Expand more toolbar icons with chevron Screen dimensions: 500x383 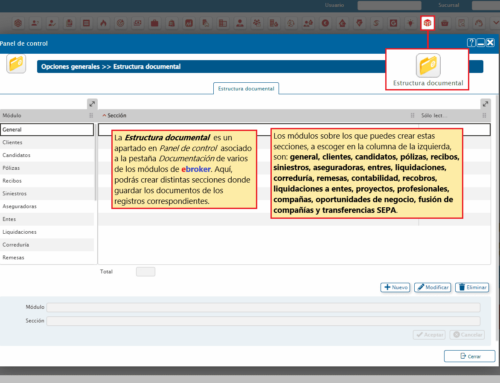495,23
